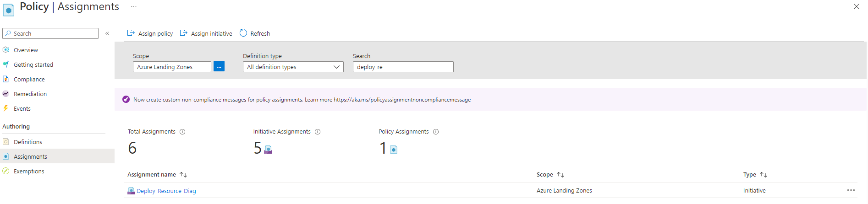Image resolution: width=868 pixels, height=204 pixels.
Task: Open context menu for Deploy-Resource-Diag row
Action: pyautogui.click(x=851, y=190)
